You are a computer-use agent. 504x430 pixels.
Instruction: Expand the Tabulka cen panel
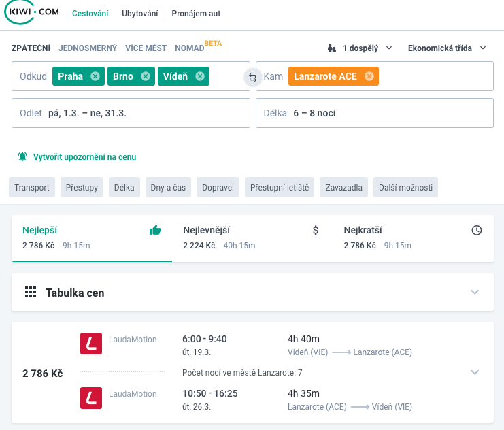pos(475,292)
